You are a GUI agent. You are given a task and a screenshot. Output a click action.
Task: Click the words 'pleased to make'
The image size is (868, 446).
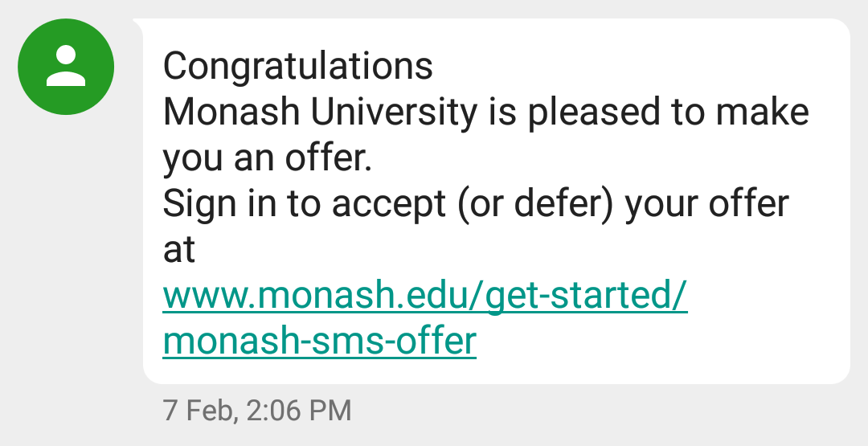(x=668, y=113)
